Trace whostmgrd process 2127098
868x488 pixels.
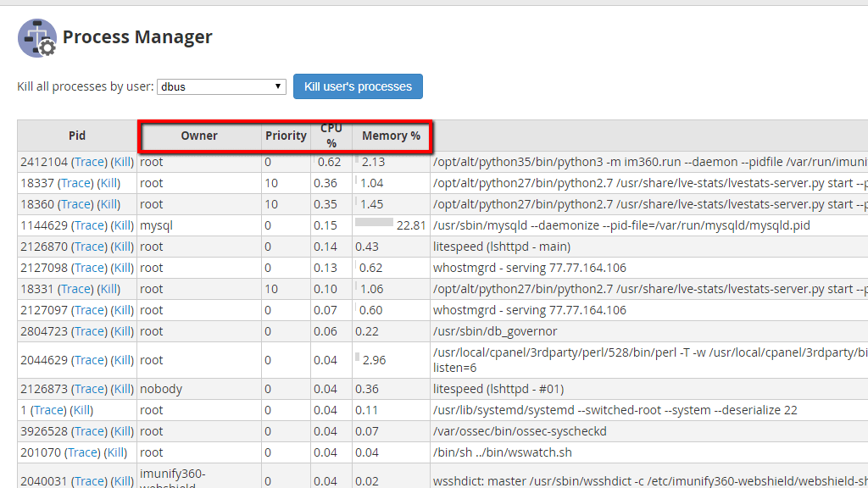point(89,268)
